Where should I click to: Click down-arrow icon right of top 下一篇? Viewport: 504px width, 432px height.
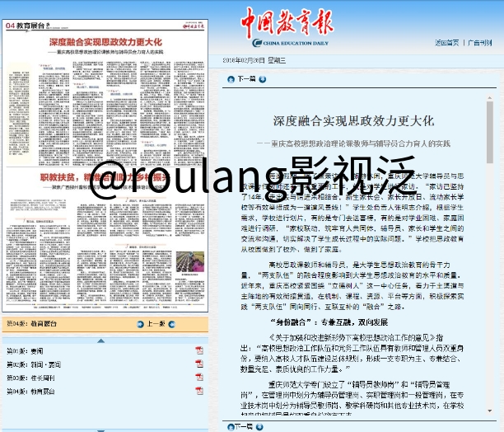(262, 79)
